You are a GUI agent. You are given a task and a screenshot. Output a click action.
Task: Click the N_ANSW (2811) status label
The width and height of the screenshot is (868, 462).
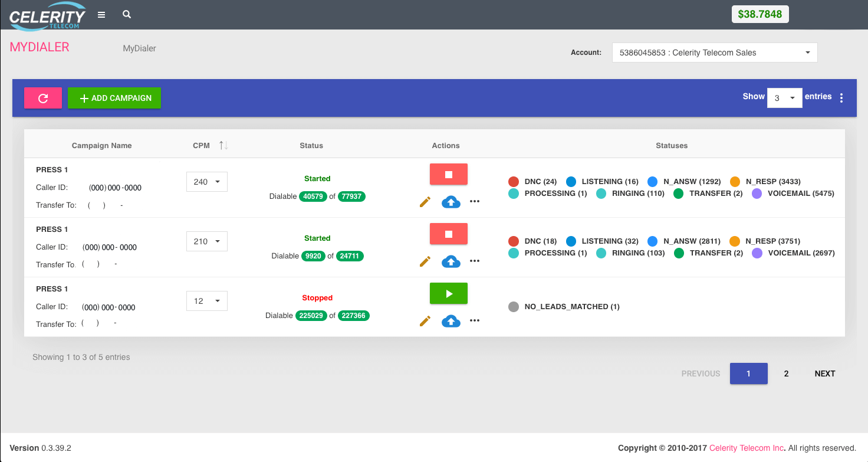click(692, 241)
